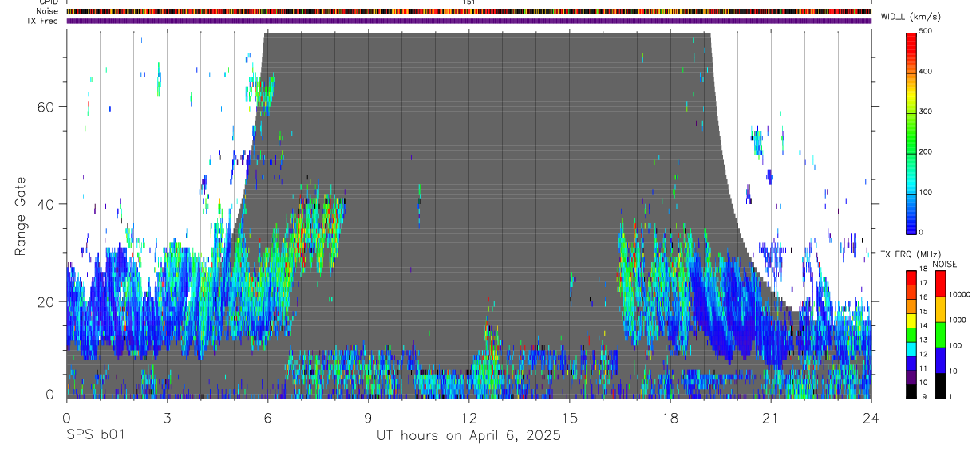
Task: Click the 'Noise' row label at top left
Action: [x=47, y=11]
